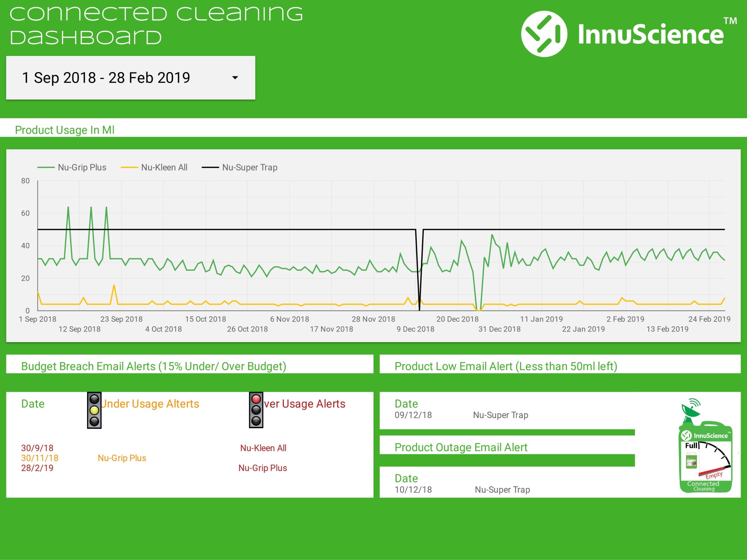
Task: Click Nu-Super Trap in the outage row
Action: tap(502, 490)
